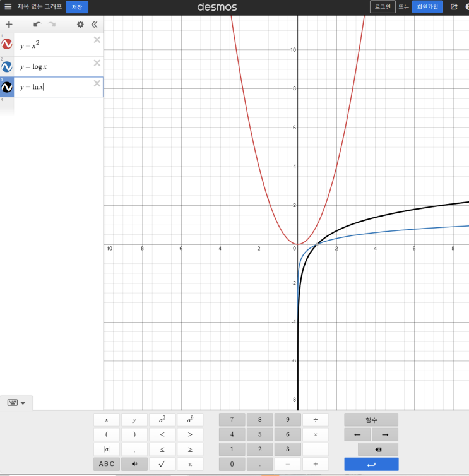469x476 pixels.
Task: Click the audio trace speaker key
Action: pyautogui.click(x=134, y=464)
